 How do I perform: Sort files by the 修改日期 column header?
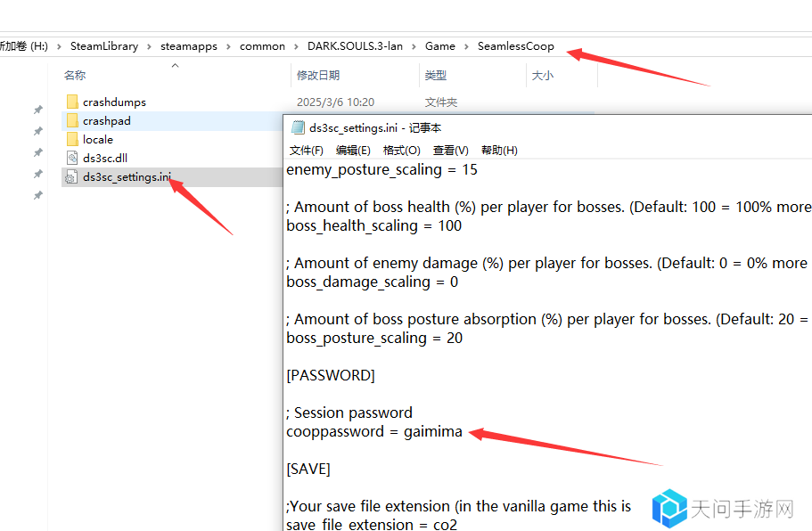pos(318,76)
